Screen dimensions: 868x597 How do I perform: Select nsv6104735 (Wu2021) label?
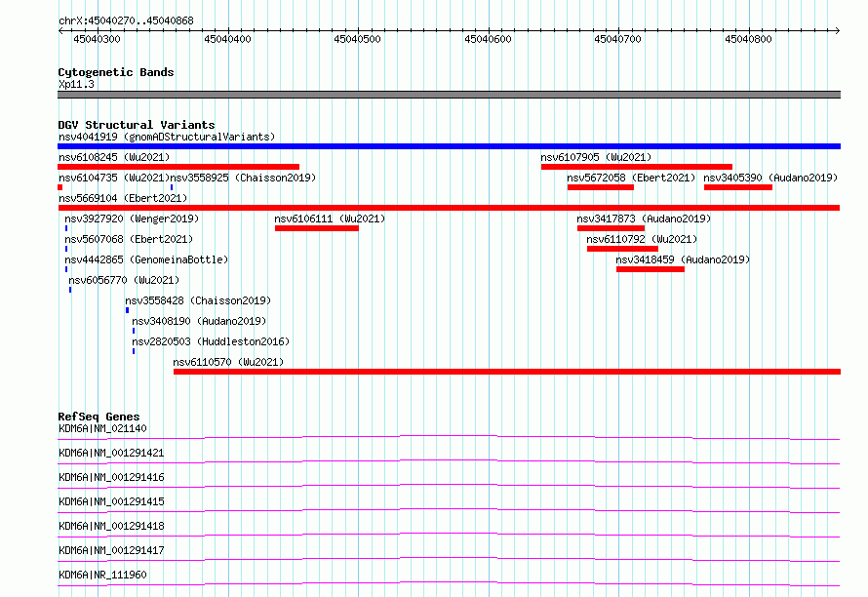click(x=114, y=178)
